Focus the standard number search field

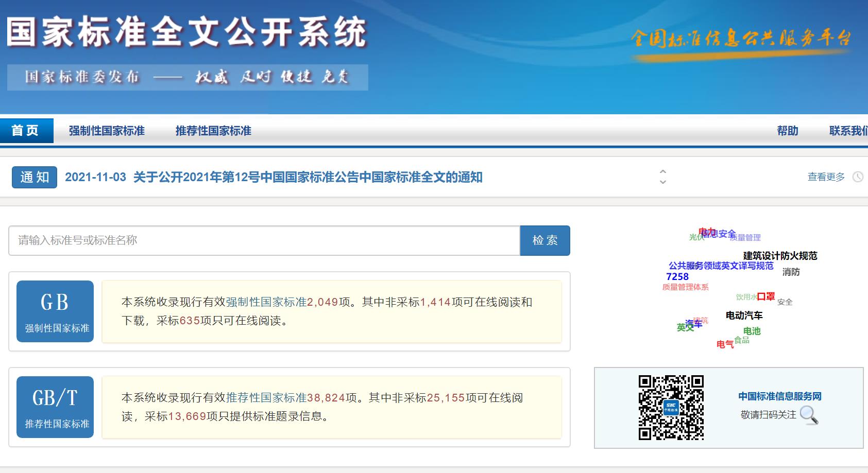[264, 240]
